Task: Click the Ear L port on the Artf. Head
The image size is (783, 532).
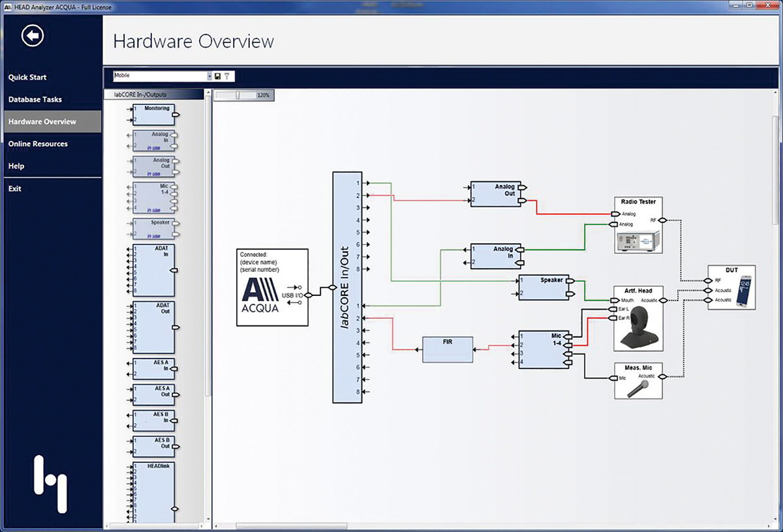Action: click(613, 309)
